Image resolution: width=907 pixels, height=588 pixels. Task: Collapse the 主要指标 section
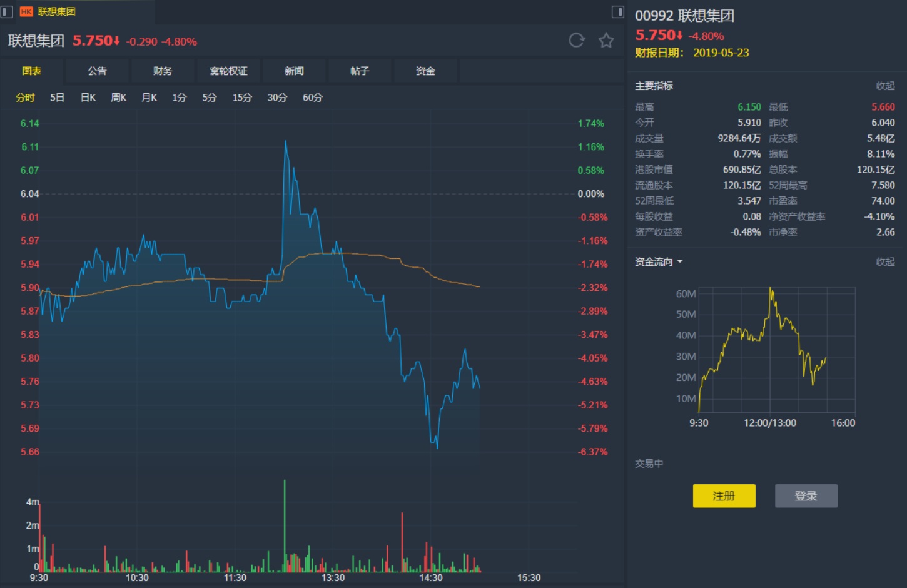(x=884, y=86)
